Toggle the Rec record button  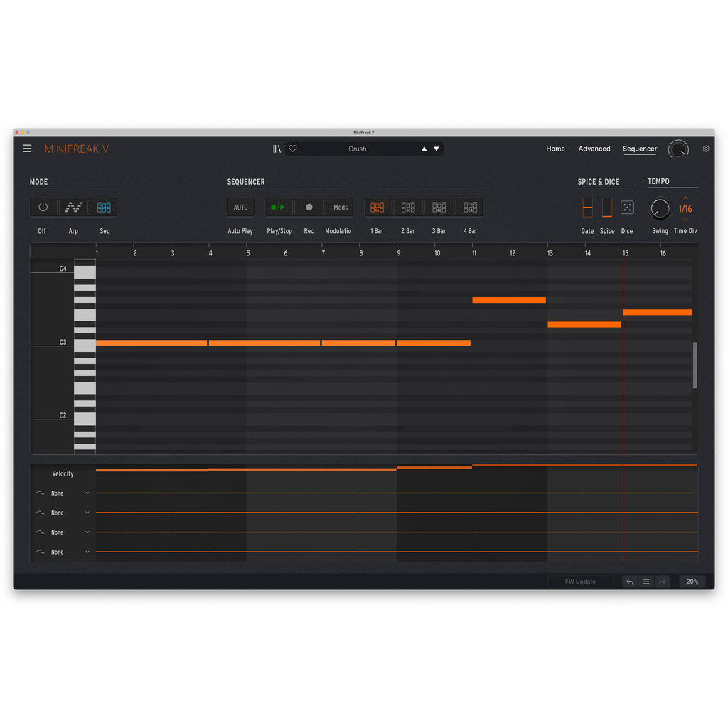(x=309, y=208)
